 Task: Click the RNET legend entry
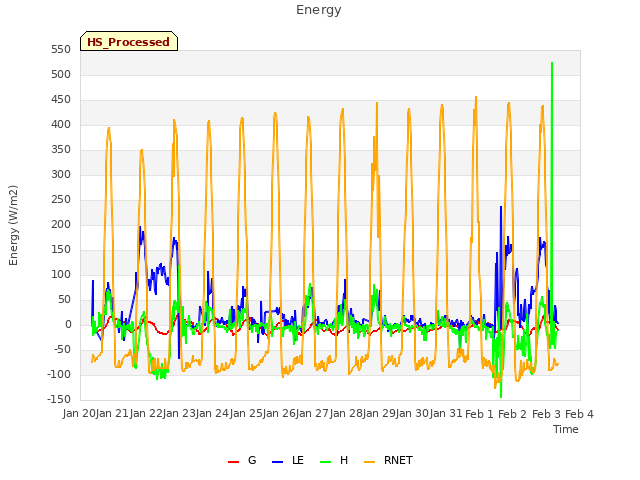[x=388, y=460]
